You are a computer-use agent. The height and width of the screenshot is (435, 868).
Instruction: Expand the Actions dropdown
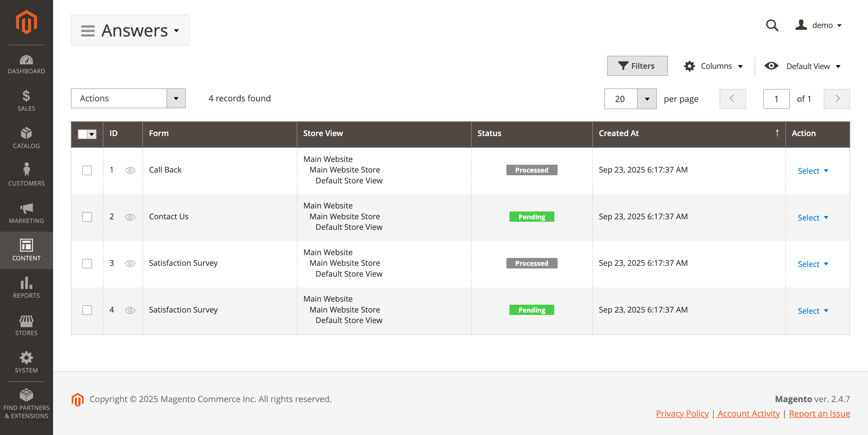128,98
